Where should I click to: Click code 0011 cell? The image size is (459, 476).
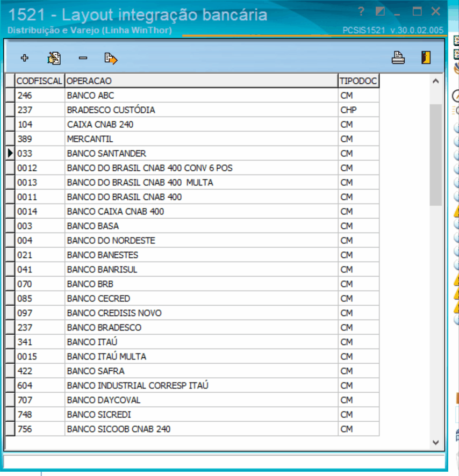point(40,197)
